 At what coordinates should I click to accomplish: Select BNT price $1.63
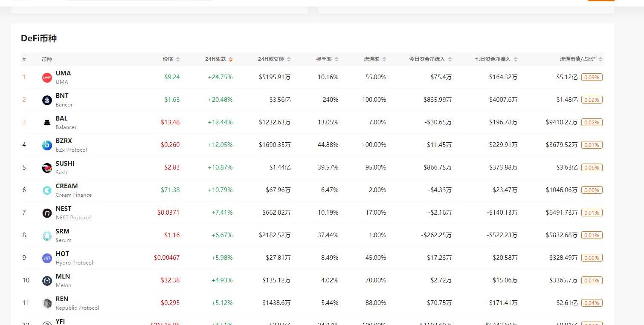point(172,100)
